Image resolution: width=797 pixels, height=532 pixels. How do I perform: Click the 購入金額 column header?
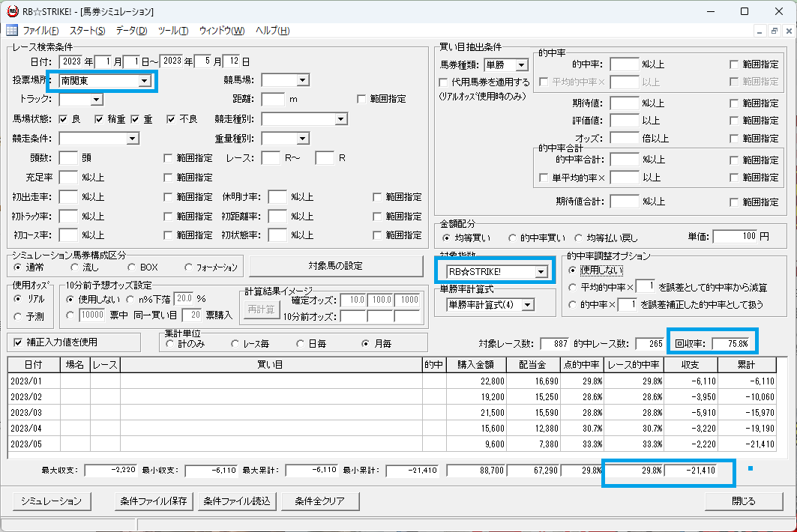pyautogui.click(x=476, y=365)
